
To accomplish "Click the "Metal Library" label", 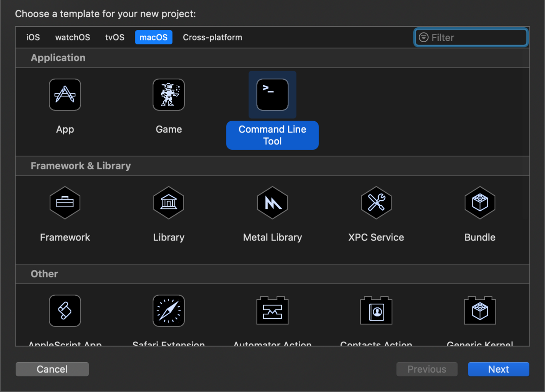I will [272, 237].
